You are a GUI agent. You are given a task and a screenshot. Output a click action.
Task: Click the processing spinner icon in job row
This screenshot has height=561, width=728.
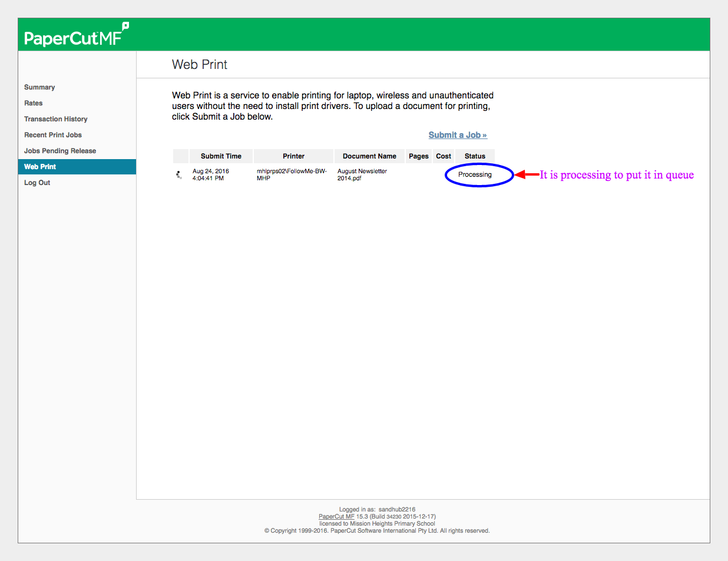tap(179, 174)
